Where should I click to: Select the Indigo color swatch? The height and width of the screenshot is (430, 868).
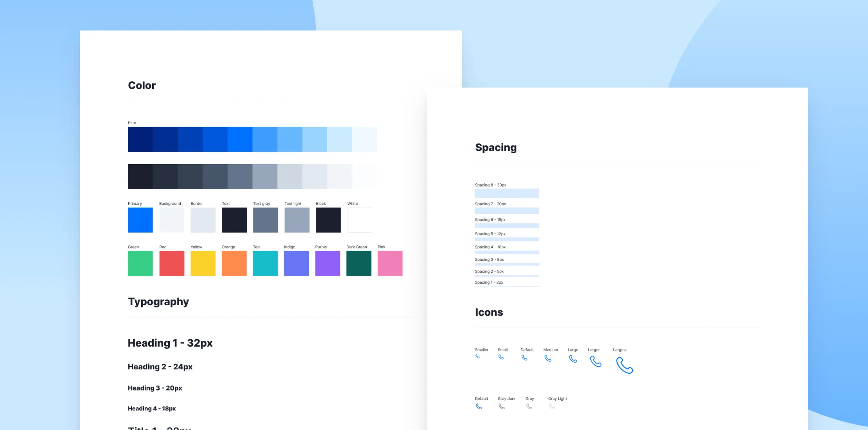coord(296,263)
